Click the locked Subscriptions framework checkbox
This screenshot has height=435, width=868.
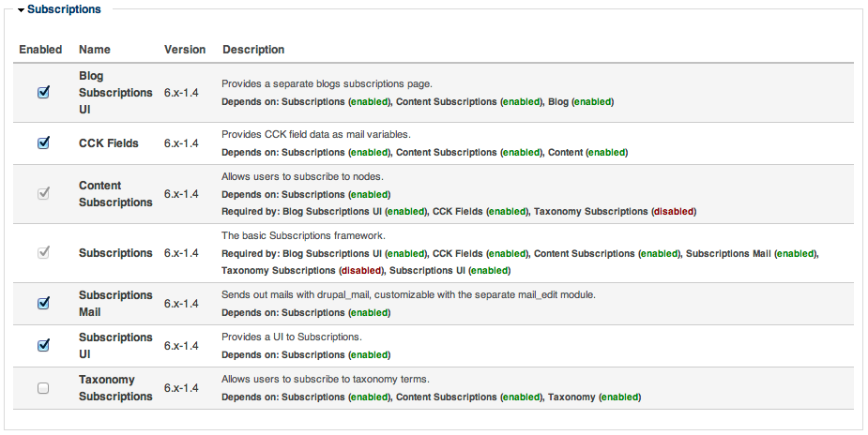pyautogui.click(x=43, y=252)
